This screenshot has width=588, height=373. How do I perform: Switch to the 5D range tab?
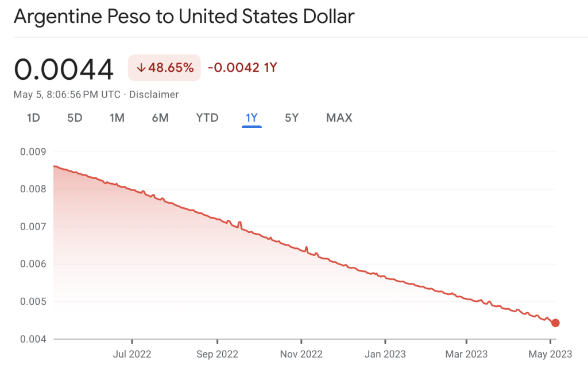point(75,118)
